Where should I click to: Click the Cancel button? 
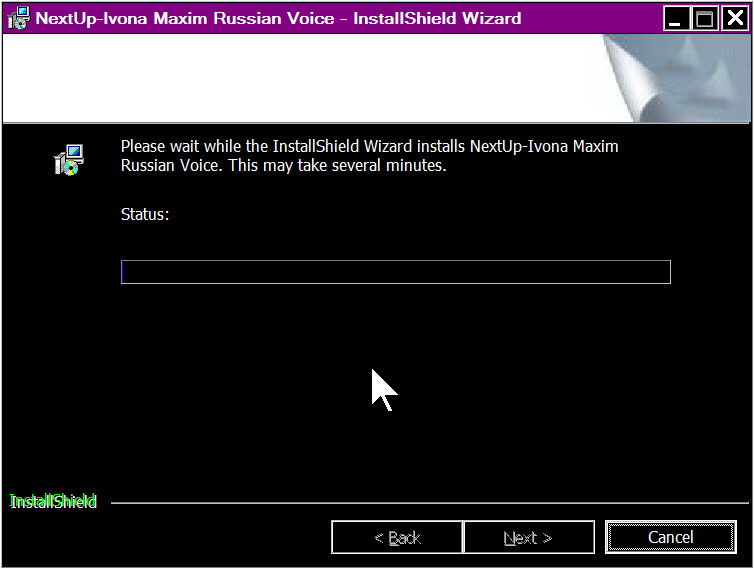[671, 537]
